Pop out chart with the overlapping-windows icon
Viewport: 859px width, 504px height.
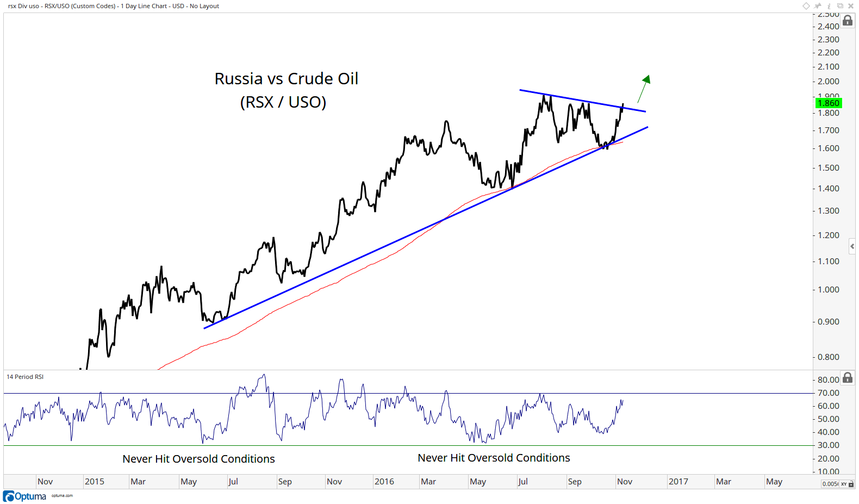(x=840, y=6)
